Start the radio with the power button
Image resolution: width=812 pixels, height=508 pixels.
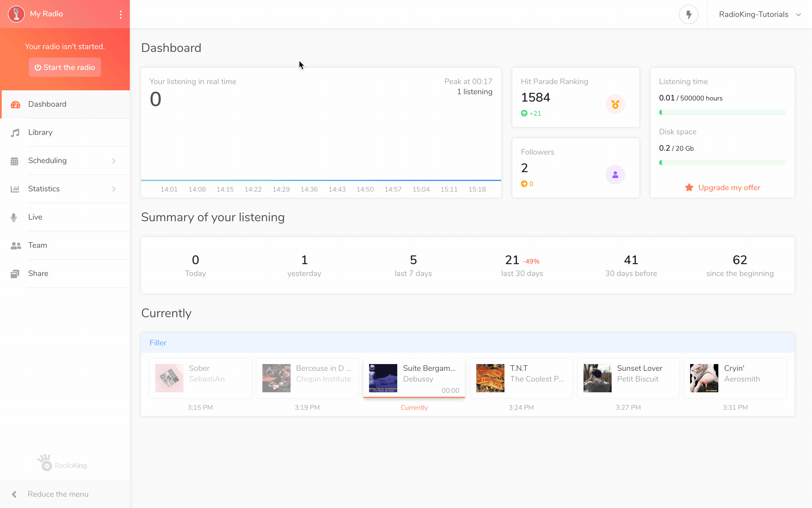(65, 67)
